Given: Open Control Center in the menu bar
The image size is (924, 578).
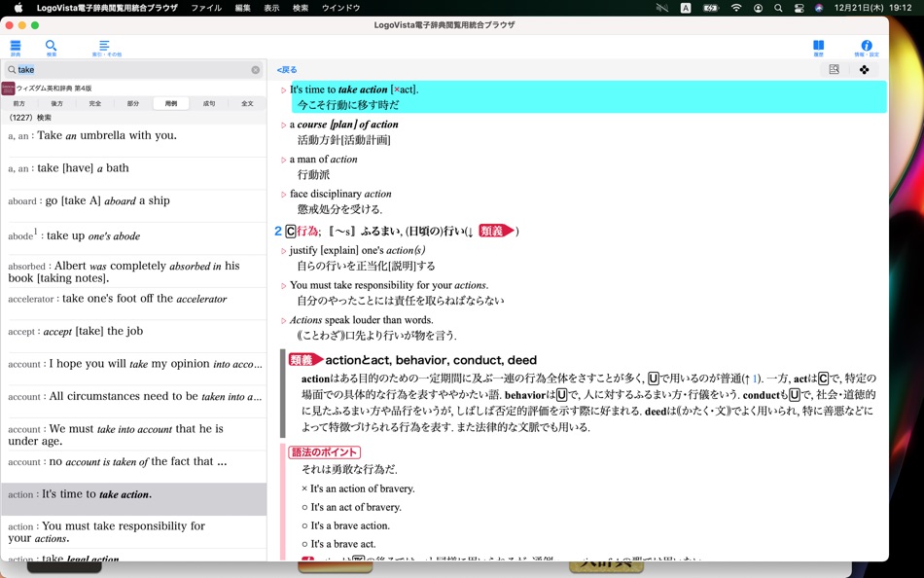Looking at the screenshot, I should coord(800,8).
